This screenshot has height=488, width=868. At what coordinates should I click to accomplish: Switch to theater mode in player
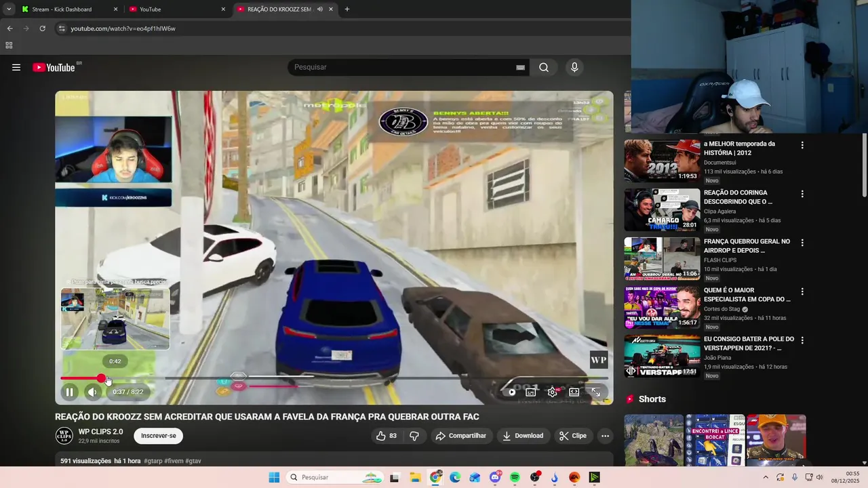(x=574, y=392)
